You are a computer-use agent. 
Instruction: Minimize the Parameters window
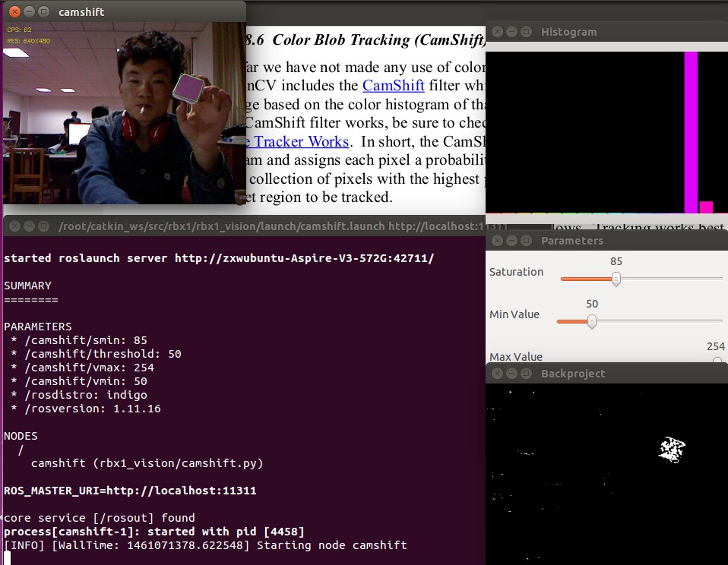point(511,240)
